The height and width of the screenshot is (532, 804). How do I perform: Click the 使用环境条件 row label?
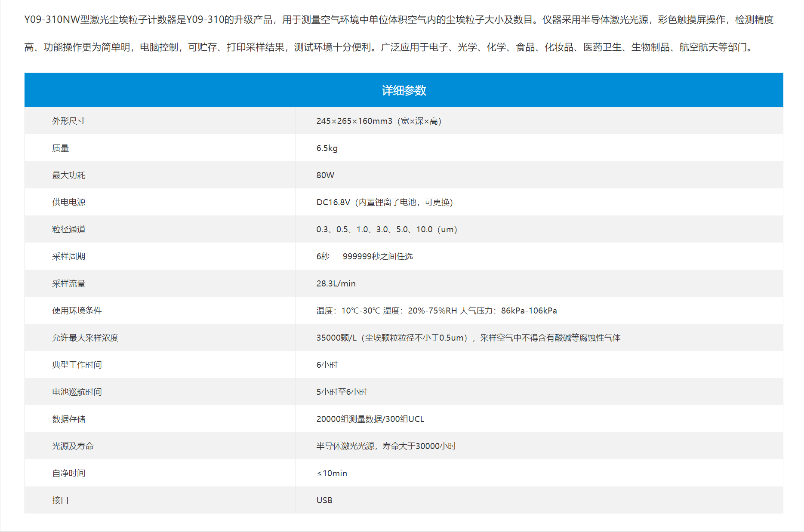click(77, 311)
